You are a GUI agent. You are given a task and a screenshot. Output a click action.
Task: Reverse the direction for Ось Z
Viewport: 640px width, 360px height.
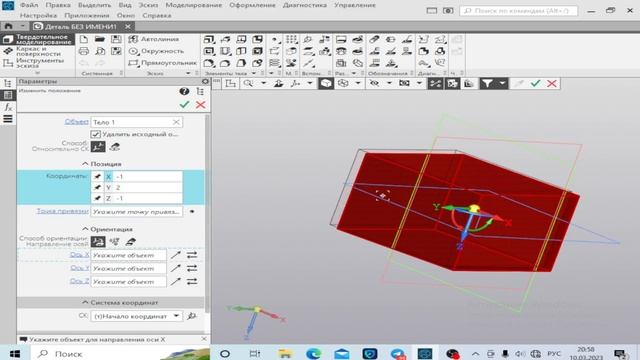pos(192,282)
